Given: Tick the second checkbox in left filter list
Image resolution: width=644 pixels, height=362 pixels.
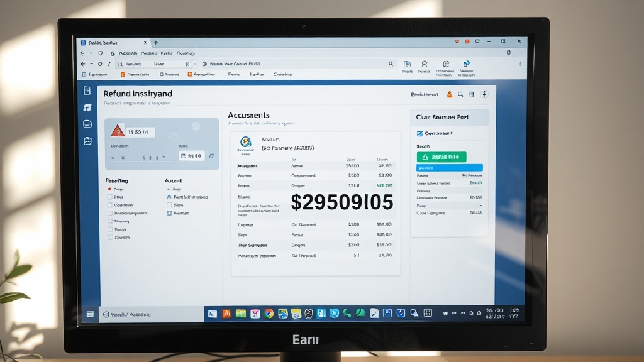Looking at the screenshot, I should tap(109, 197).
